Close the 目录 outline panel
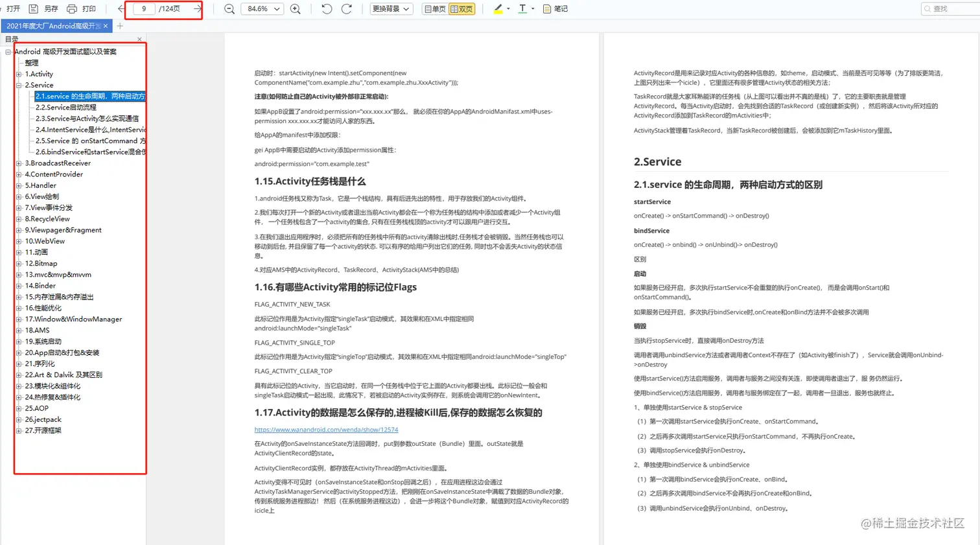Image resolution: width=980 pixels, height=545 pixels. point(139,40)
